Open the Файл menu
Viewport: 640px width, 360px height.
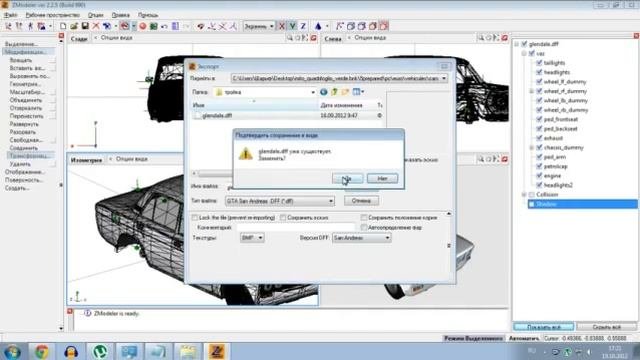(x=10, y=15)
